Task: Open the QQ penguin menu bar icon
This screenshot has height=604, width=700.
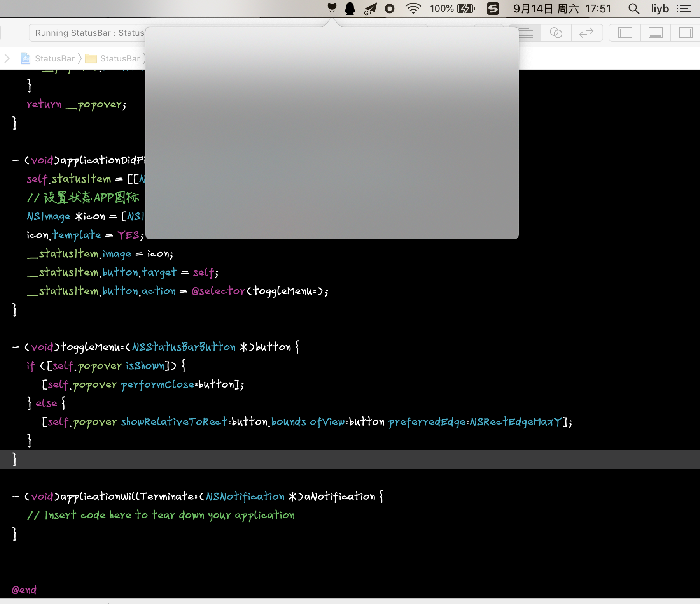Action: click(x=350, y=8)
